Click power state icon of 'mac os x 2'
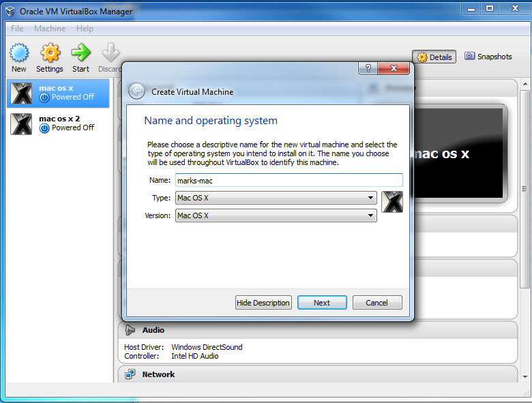The image size is (532, 403). click(x=44, y=128)
